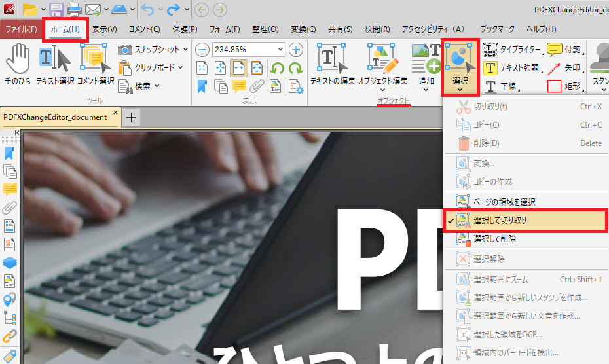Toggle 選択して削除 menu item

tap(526, 238)
